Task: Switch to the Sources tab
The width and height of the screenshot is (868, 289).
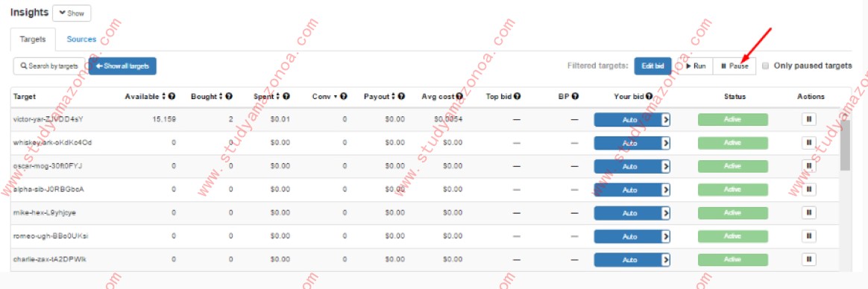Action: (81, 39)
